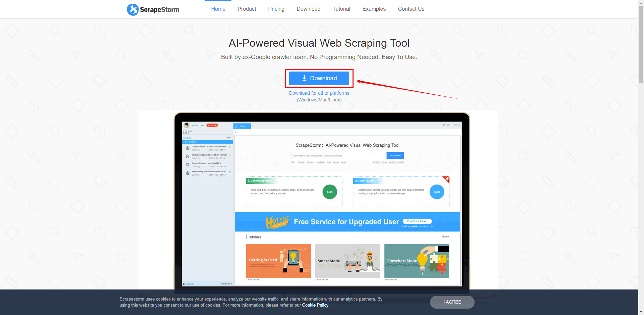Screen dimensions: 644x315
Task: Select Examples in the navigation bar
Action: [x=374, y=9]
